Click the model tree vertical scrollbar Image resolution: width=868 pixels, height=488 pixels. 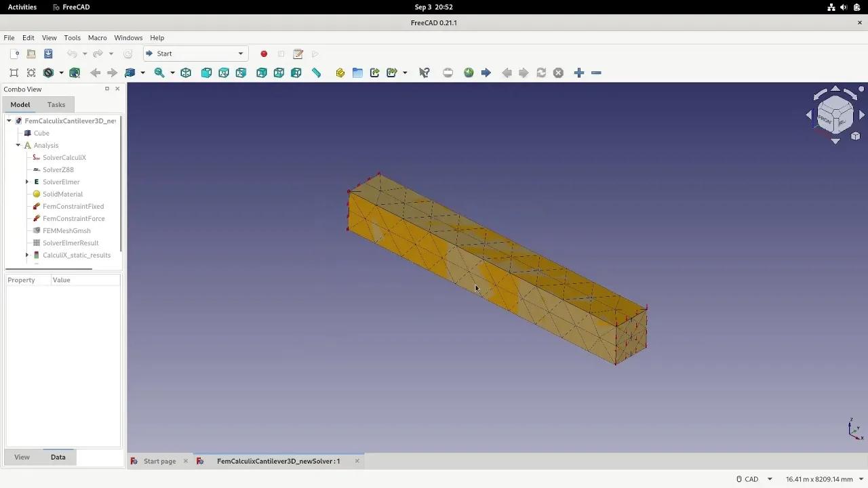coord(121,183)
